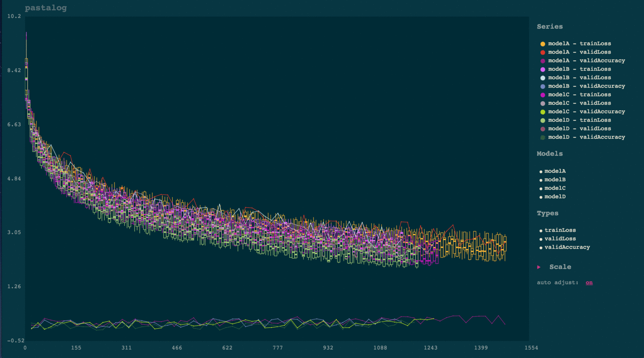Click the x-axis label '1554'
Image resolution: width=644 pixels, height=358 pixels.
coord(532,348)
